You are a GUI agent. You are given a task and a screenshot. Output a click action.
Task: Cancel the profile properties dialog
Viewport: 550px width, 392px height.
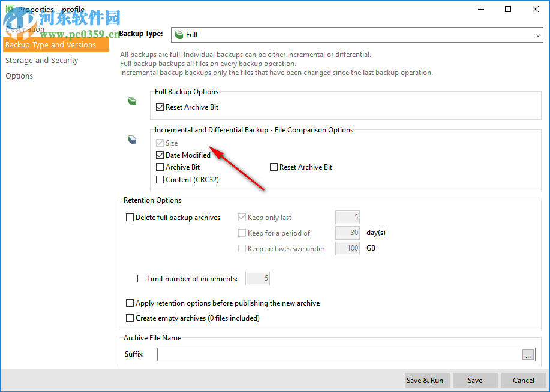click(x=523, y=380)
